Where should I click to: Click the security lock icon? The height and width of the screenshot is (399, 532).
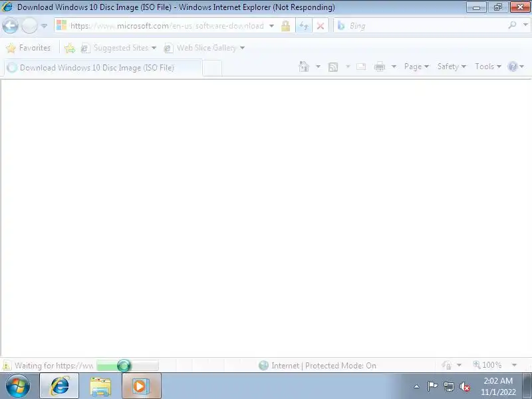pos(286,26)
